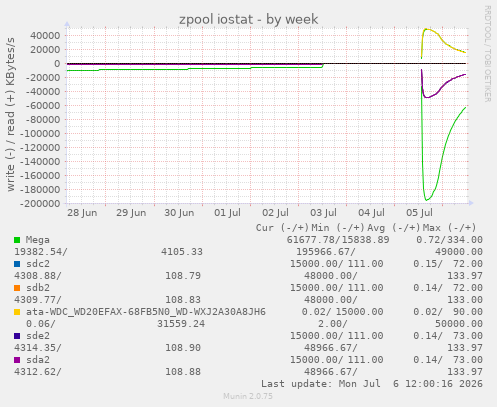Click the 0 y-axis value
Viewport: 497px width, 407px height.
[x=58, y=64]
